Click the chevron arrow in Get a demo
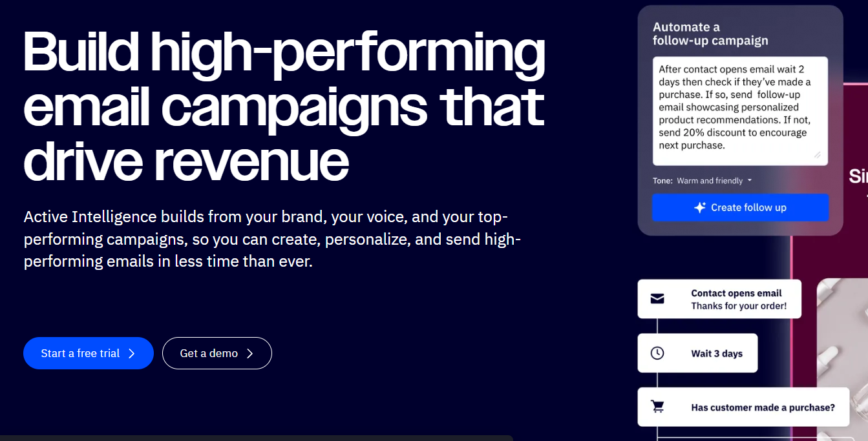868x441 pixels. 249,353
